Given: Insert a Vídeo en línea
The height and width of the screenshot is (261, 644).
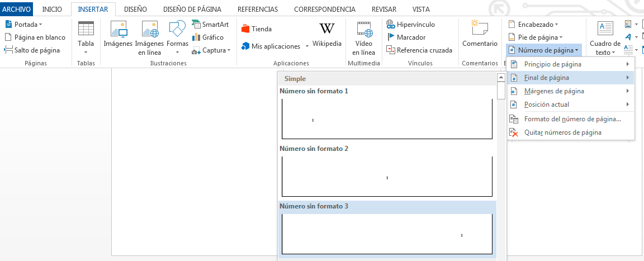Looking at the screenshot, I should pyautogui.click(x=363, y=38).
